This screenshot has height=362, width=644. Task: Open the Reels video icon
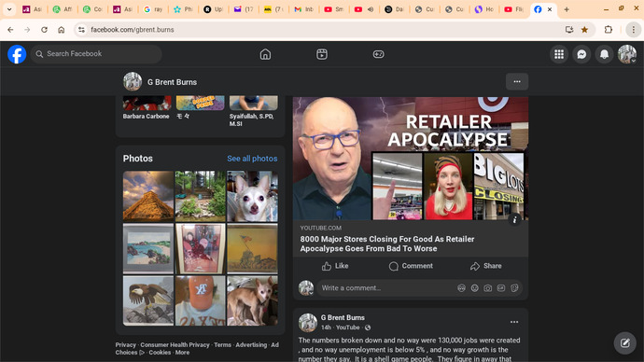click(322, 54)
